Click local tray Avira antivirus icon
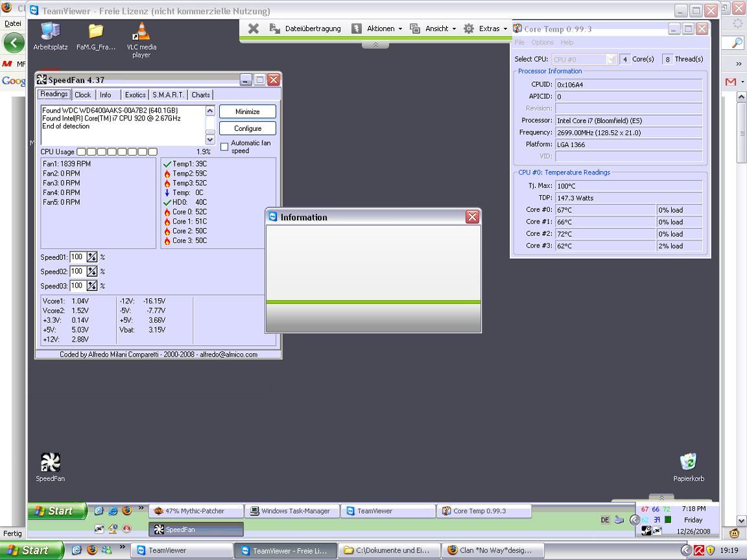Image resolution: width=747 pixels, height=560 pixels. (x=699, y=550)
